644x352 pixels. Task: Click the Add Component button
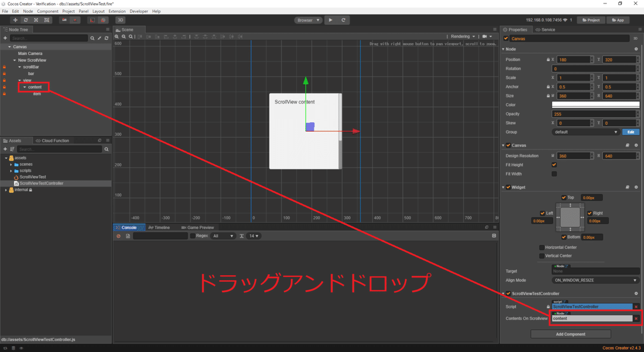tap(570, 334)
